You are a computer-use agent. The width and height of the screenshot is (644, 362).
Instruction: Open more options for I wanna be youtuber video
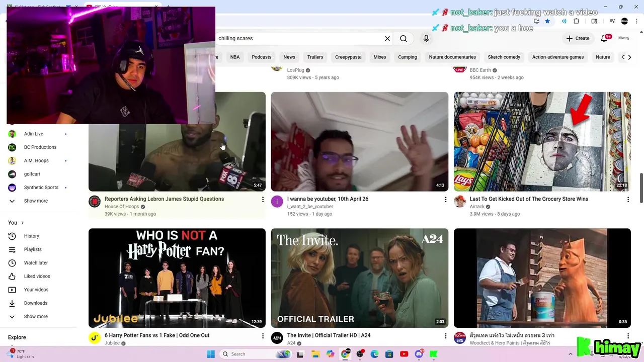tap(445, 200)
